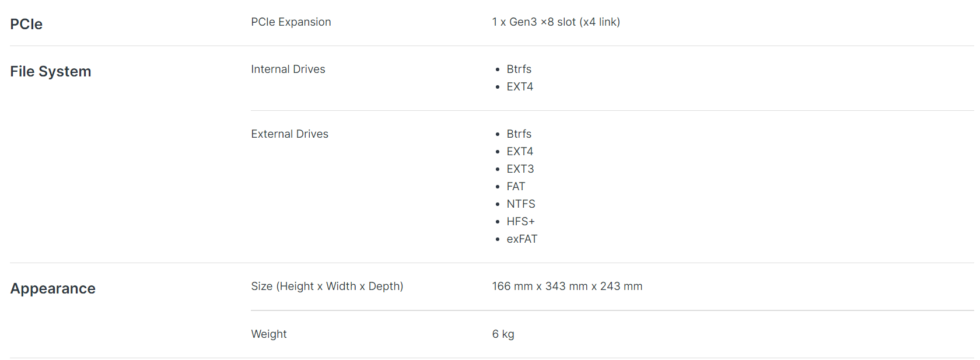Viewport: 980px width, 360px height.
Task: Click the Appearance section heading
Action: pyautogui.click(x=52, y=288)
